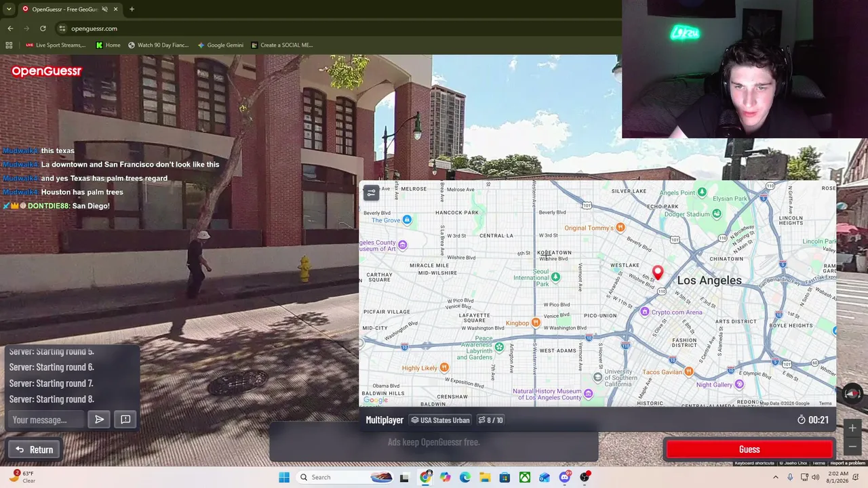868x488 pixels.
Task: Open the Google Gemini bookmark
Action: pyautogui.click(x=220, y=45)
